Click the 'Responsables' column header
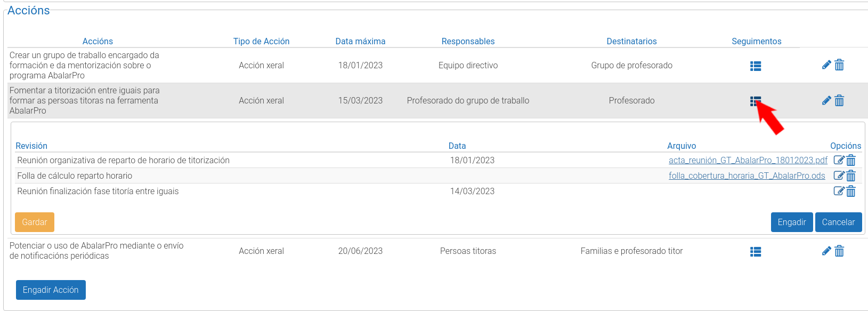Screen dimensions: 868x311 click(468, 41)
